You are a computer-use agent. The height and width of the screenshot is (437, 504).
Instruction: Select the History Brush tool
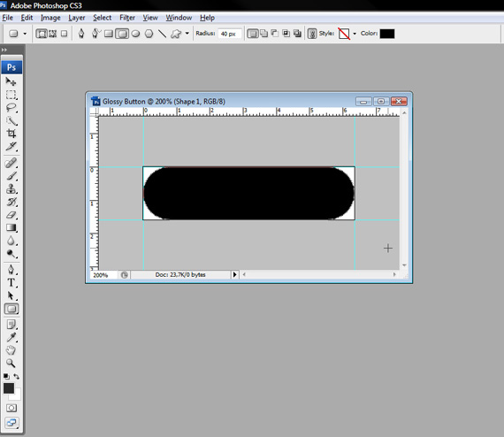pyautogui.click(x=11, y=202)
